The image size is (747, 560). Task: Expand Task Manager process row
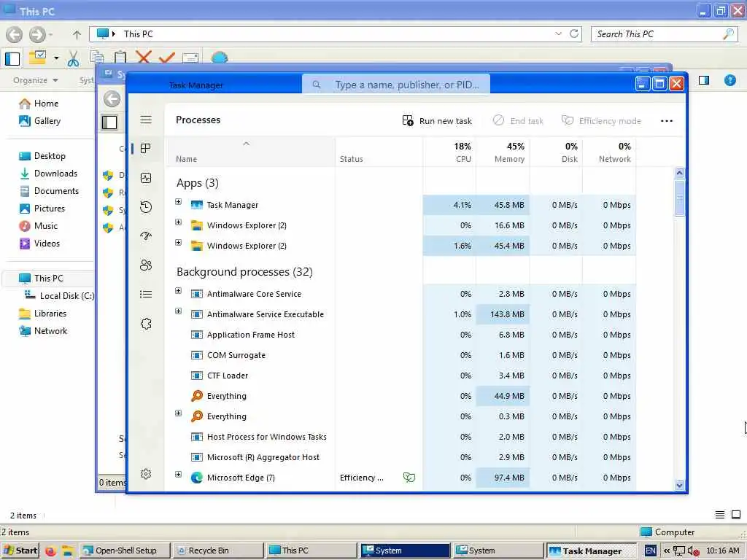pyautogui.click(x=178, y=202)
